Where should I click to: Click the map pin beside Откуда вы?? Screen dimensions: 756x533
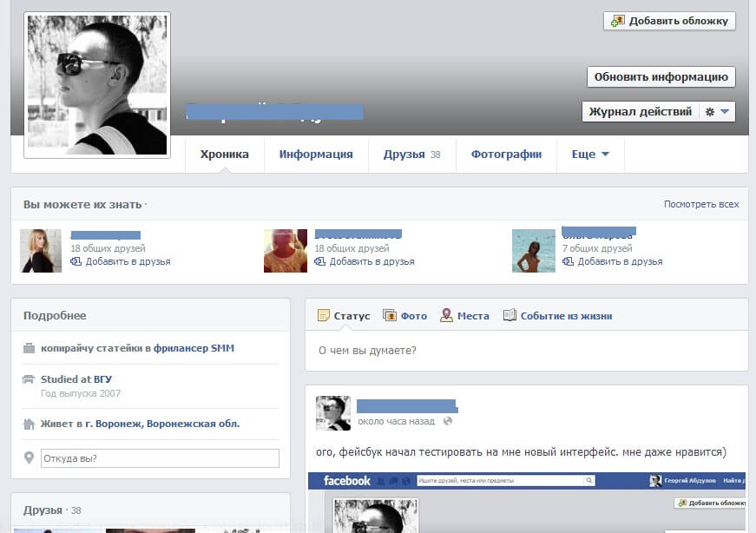[x=29, y=458]
